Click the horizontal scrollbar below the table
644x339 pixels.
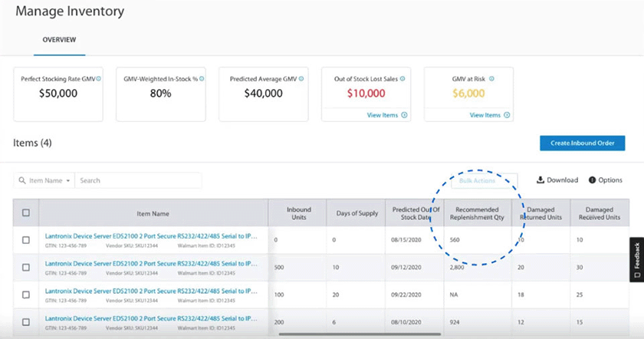[360, 334]
